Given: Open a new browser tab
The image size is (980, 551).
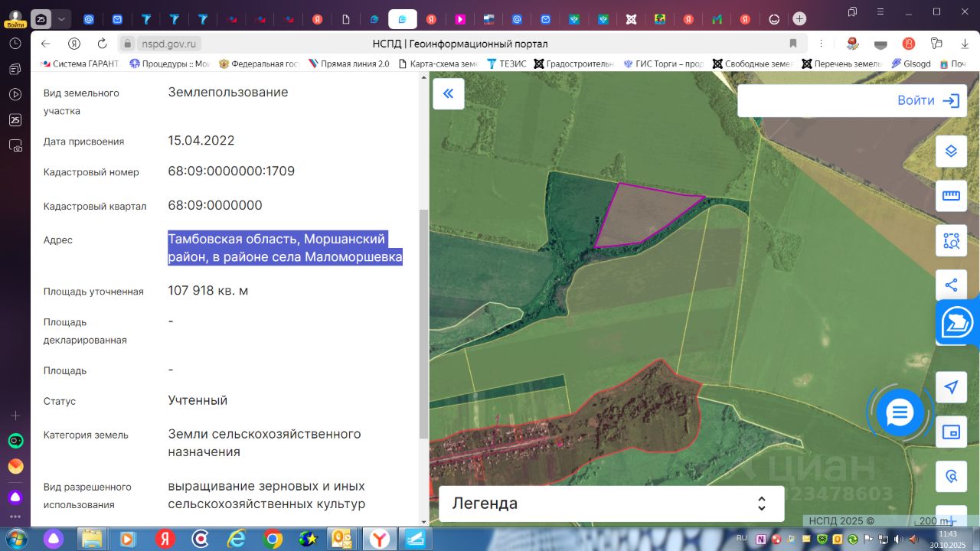Looking at the screenshot, I should point(799,19).
